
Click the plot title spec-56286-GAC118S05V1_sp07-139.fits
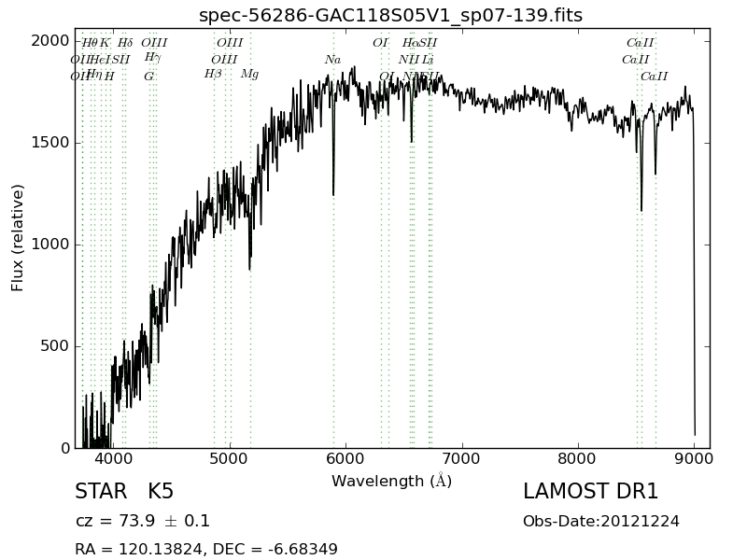tap(390, 15)
